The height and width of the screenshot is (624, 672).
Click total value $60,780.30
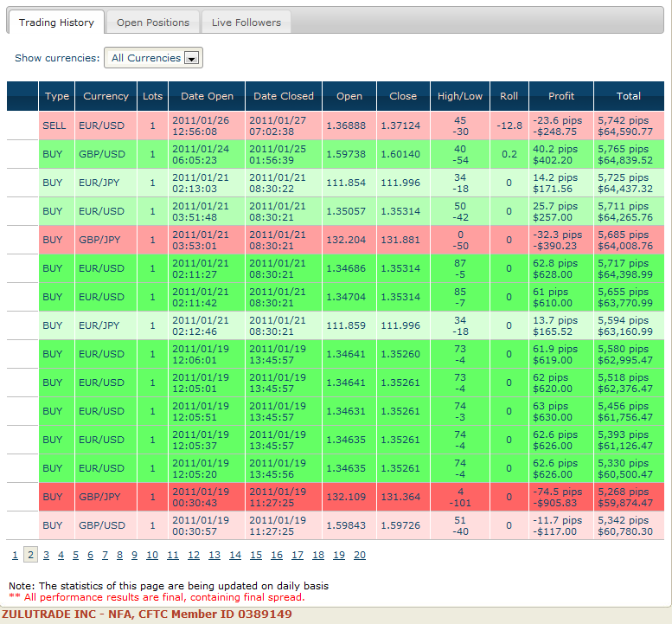coord(625,531)
